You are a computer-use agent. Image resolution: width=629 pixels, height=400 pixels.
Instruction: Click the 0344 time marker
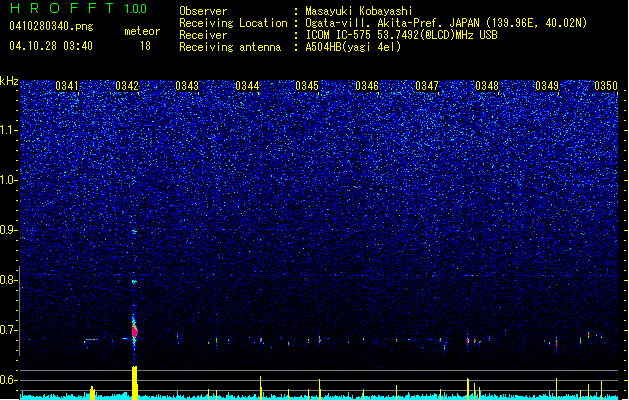pyautogui.click(x=247, y=86)
